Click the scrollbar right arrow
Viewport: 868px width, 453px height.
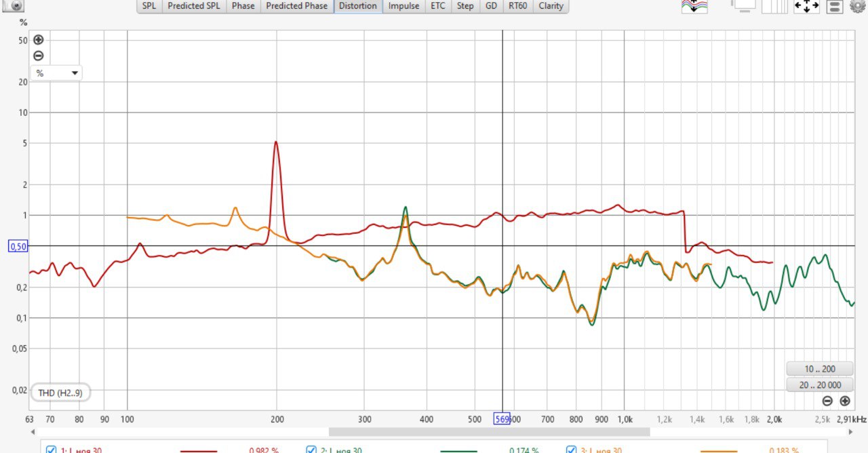point(851,432)
